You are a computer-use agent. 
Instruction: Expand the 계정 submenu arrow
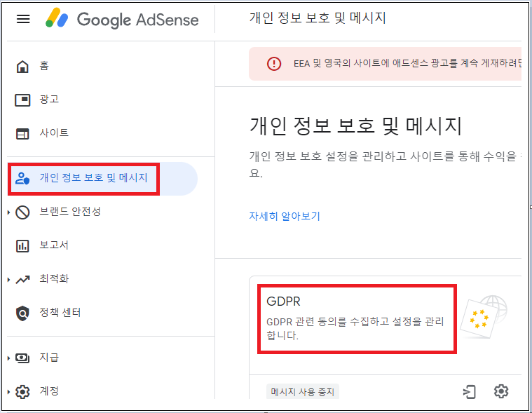pos(9,392)
